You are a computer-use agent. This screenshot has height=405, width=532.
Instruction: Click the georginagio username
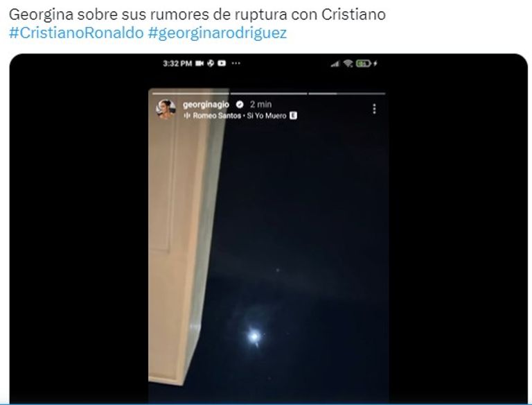point(206,105)
